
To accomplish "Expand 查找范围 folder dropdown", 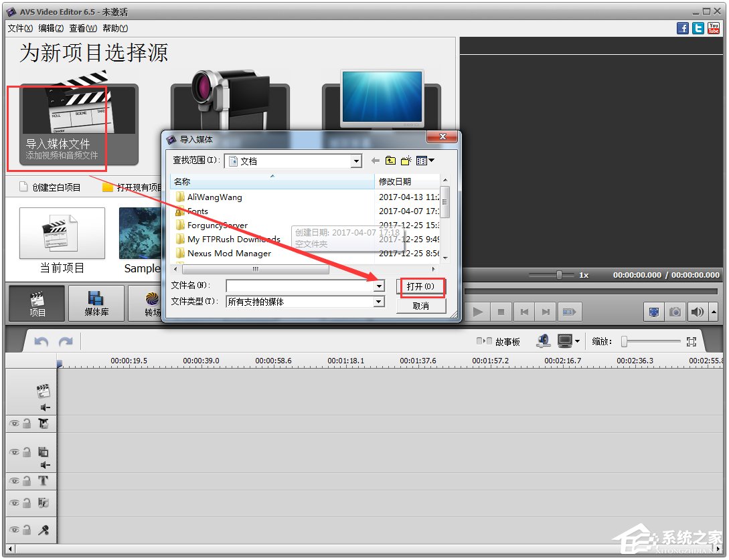I will coord(356,161).
